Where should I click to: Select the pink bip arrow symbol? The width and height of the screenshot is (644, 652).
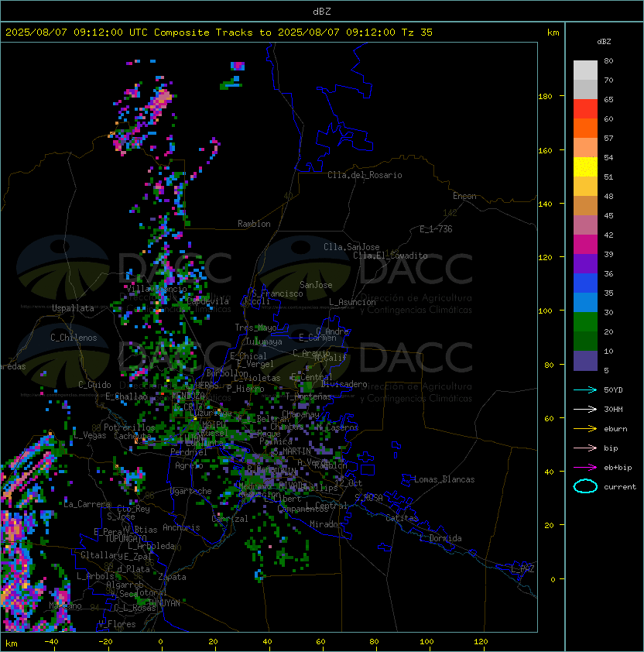point(585,448)
